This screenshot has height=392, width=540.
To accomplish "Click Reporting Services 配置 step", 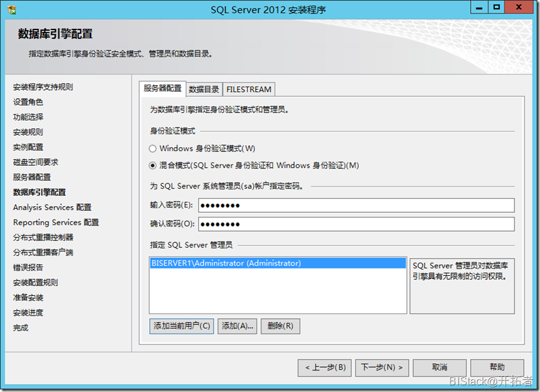I will (x=56, y=223).
